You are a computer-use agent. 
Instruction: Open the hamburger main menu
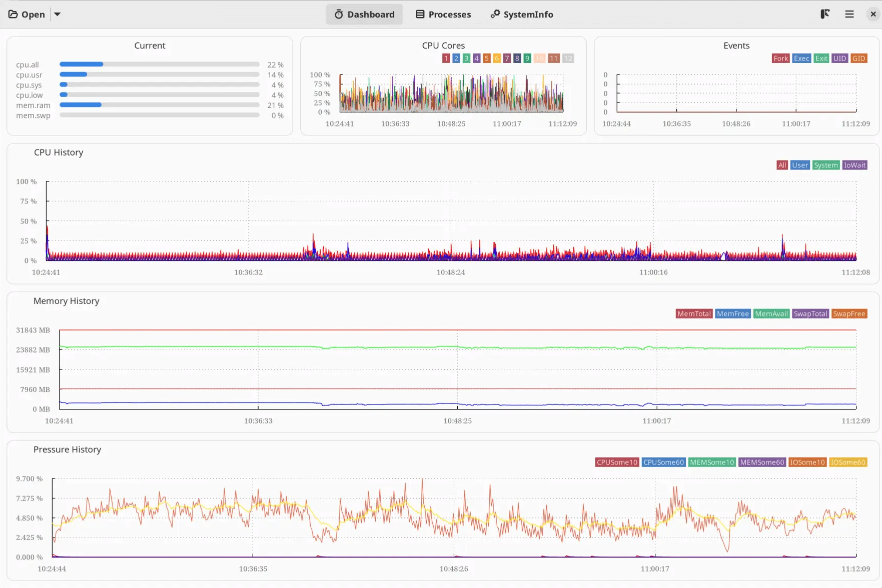(849, 14)
